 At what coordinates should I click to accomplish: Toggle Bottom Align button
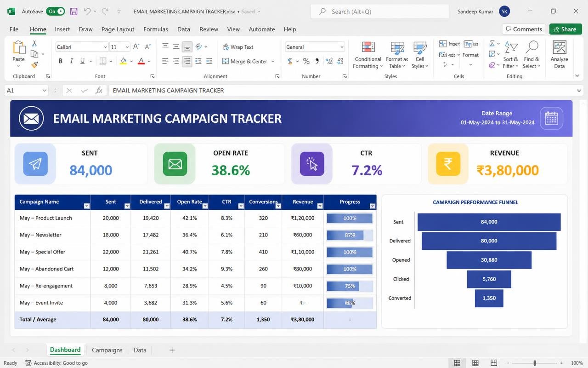(x=187, y=47)
